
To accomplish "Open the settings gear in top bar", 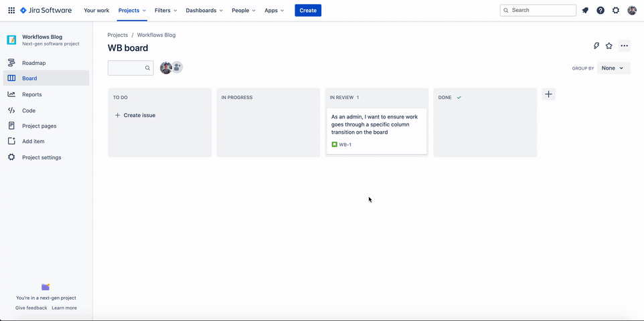I will point(616,10).
